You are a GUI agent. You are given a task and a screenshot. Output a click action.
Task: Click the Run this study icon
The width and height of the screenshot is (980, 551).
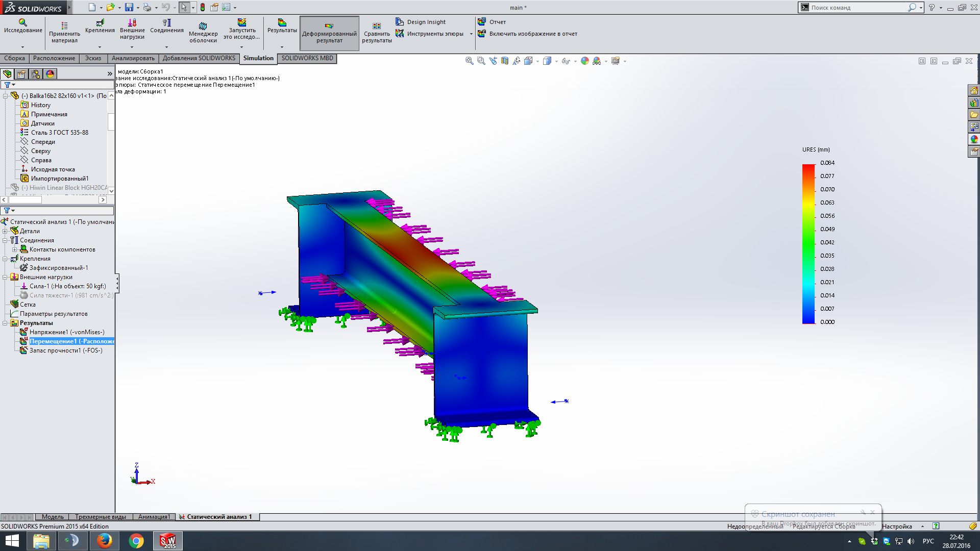242,23
